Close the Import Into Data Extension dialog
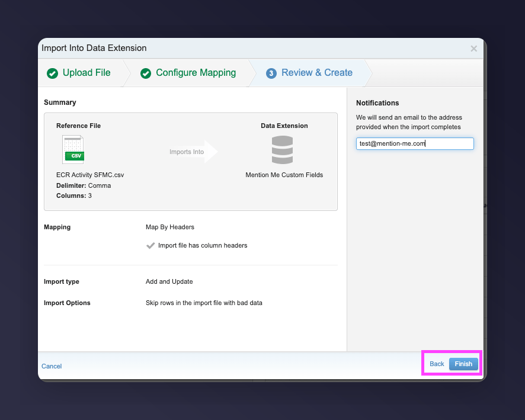Viewport: 525px width, 420px height. pos(474,49)
